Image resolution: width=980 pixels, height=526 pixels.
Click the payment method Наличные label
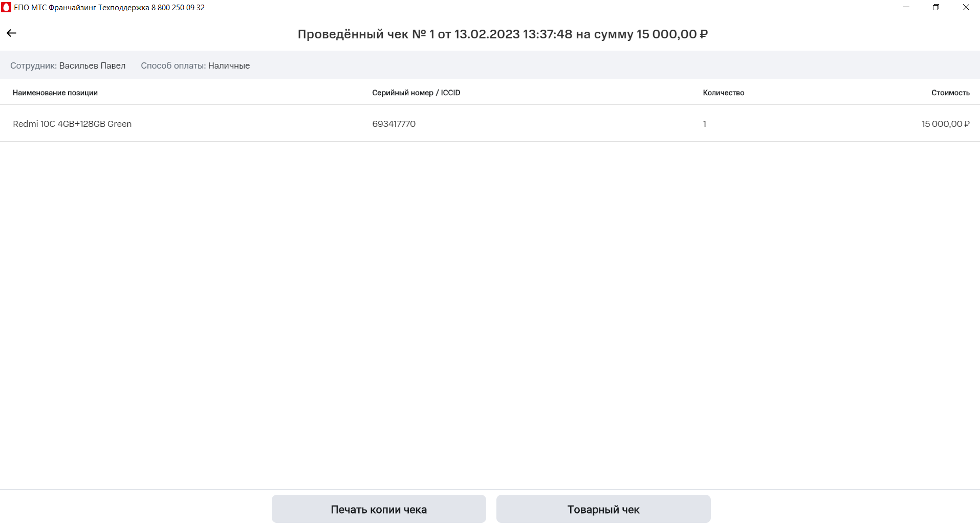click(229, 65)
